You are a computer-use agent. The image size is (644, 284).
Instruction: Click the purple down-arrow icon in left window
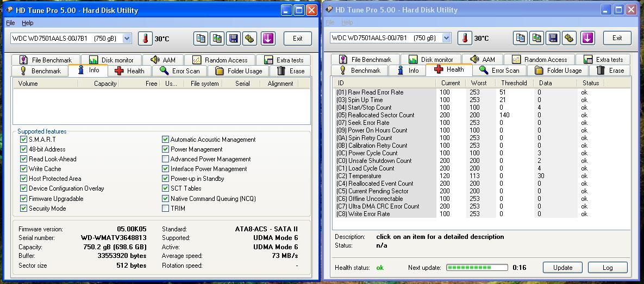click(x=268, y=39)
